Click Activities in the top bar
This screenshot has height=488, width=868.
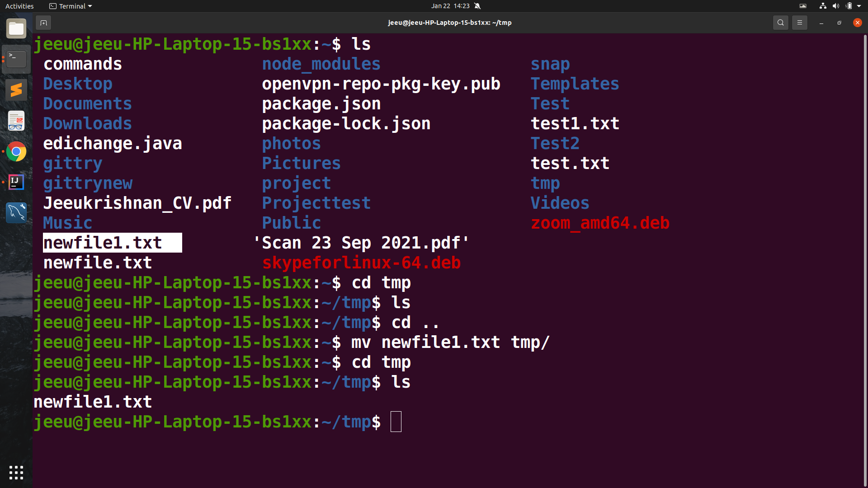[19, 6]
